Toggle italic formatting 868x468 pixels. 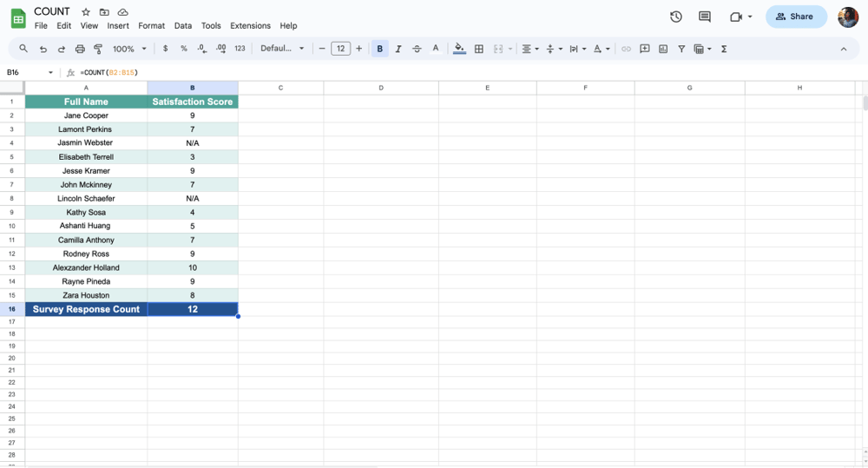398,49
